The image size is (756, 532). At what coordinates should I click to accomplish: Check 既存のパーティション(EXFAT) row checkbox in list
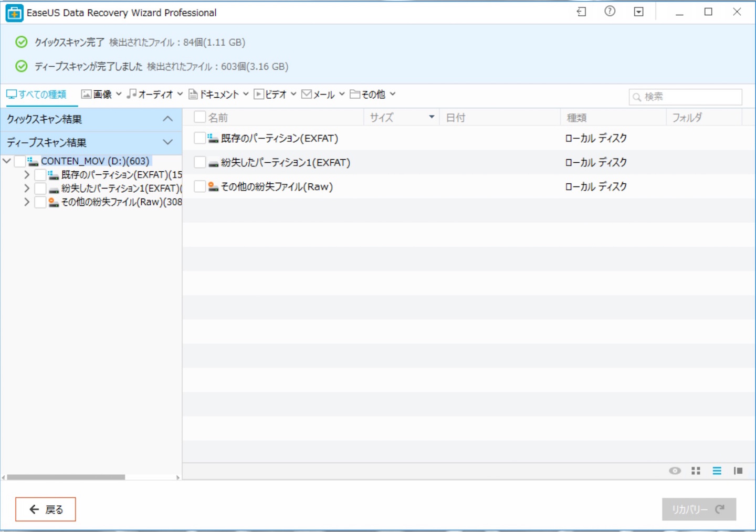click(x=199, y=138)
